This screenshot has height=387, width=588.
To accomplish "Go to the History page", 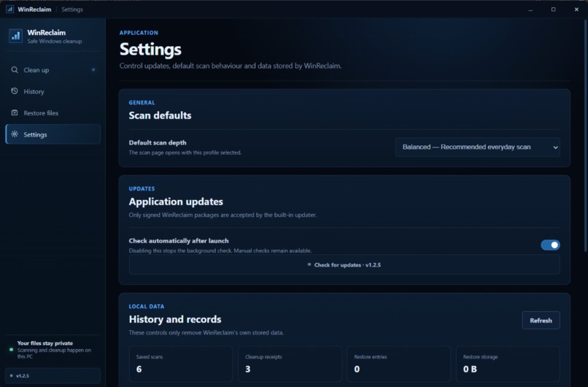I will [53, 91].
